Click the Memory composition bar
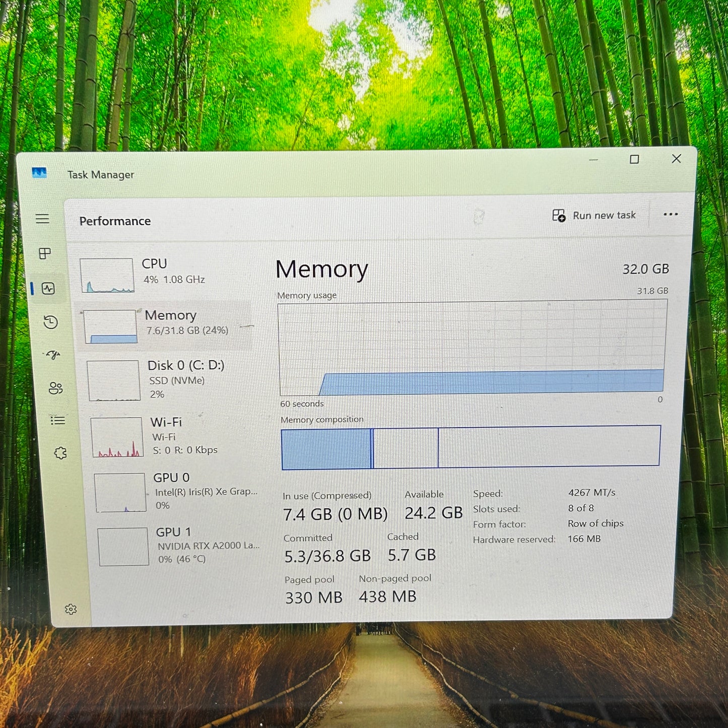The image size is (728, 728). click(471, 447)
